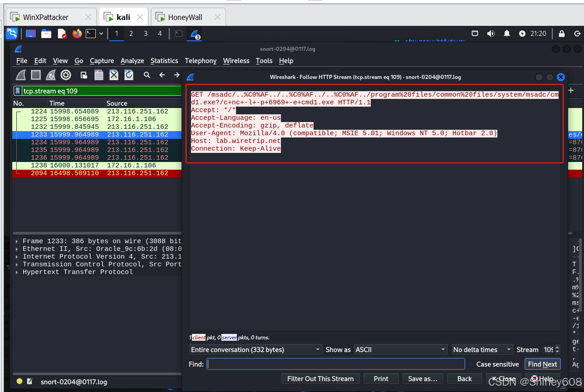Open the Kali applications menu
This screenshot has width=584, height=392.
tap(12, 33)
